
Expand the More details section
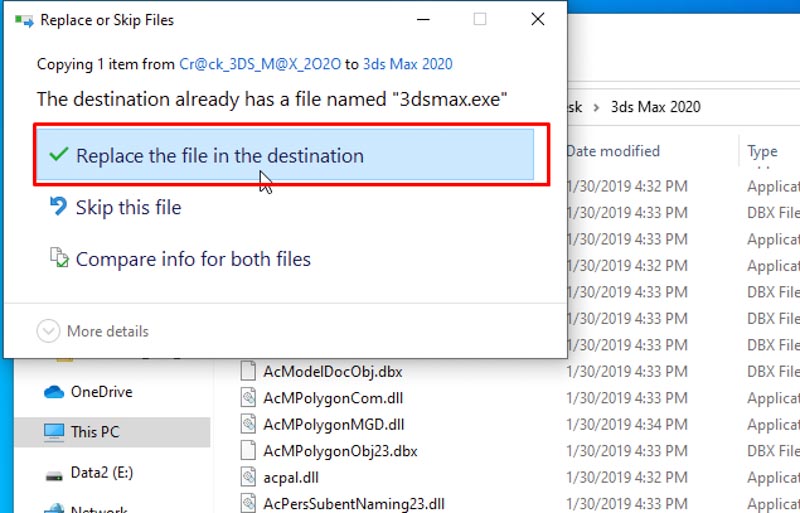(x=48, y=331)
